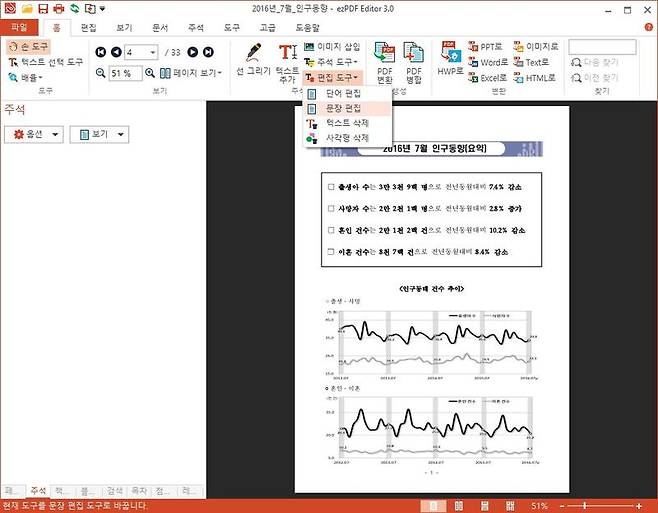Switch to single page view in status bar
The image size is (658, 513).
(x=433, y=506)
